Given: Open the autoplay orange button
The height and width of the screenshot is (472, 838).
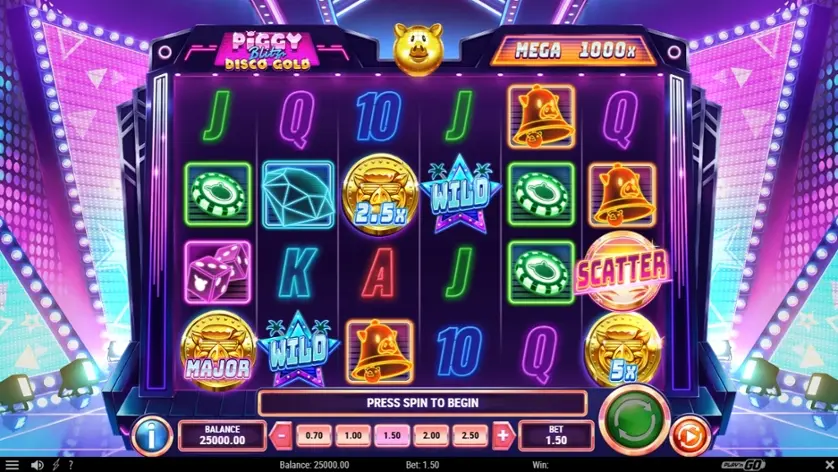Looking at the screenshot, I should tap(690, 436).
